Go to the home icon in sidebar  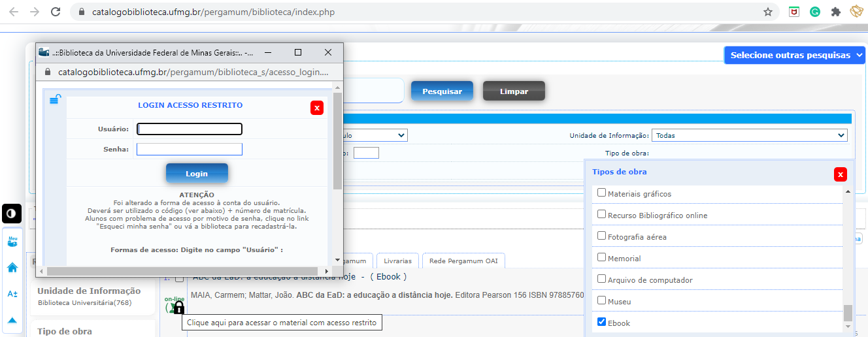click(x=12, y=267)
